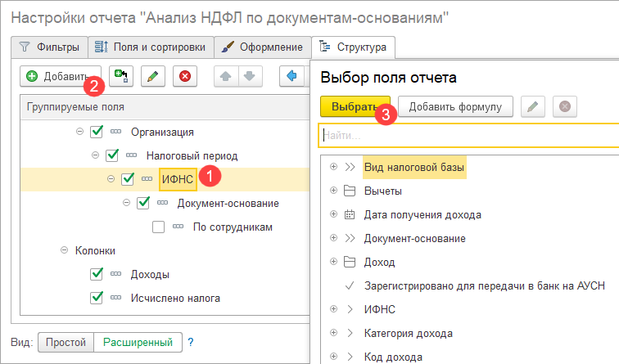Open the Фильтры tab

pos(49,47)
